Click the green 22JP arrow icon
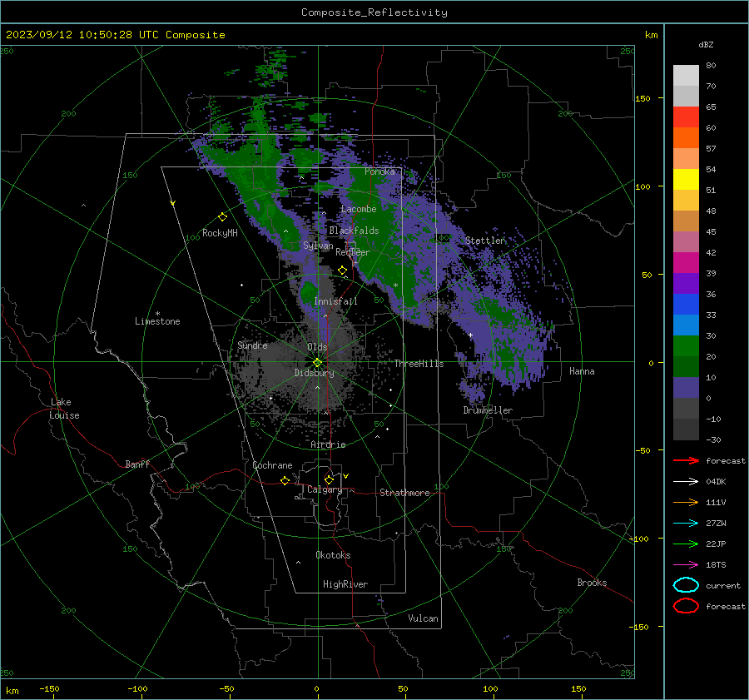Image resolution: width=749 pixels, height=700 pixels. click(686, 544)
